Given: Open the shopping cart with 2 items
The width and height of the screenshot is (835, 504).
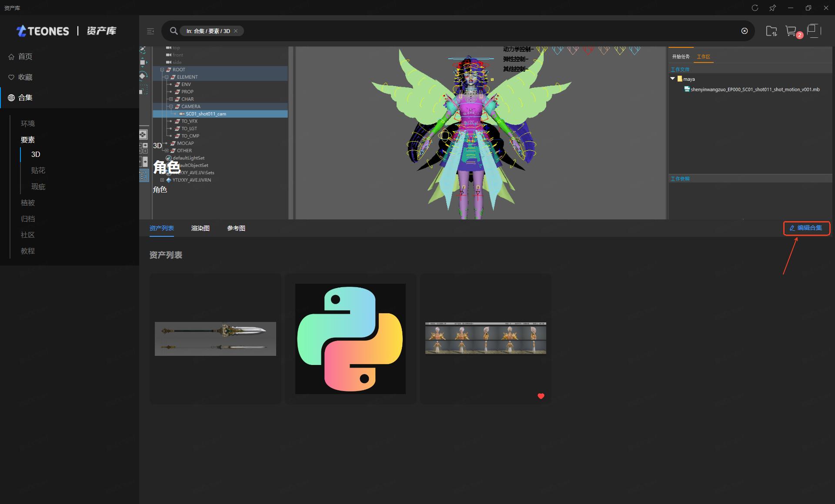Looking at the screenshot, I should tap(791, 31).
